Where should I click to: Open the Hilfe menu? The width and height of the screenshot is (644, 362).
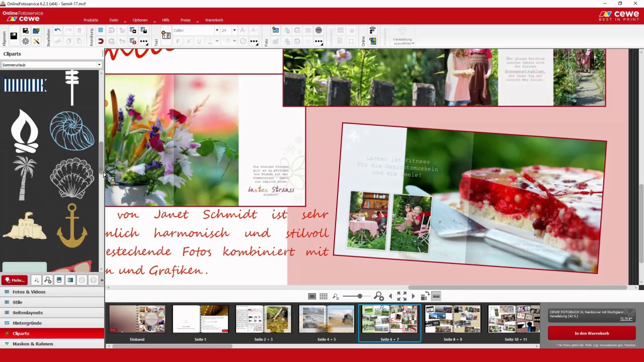pyautogui.click(x=166, y=20)
